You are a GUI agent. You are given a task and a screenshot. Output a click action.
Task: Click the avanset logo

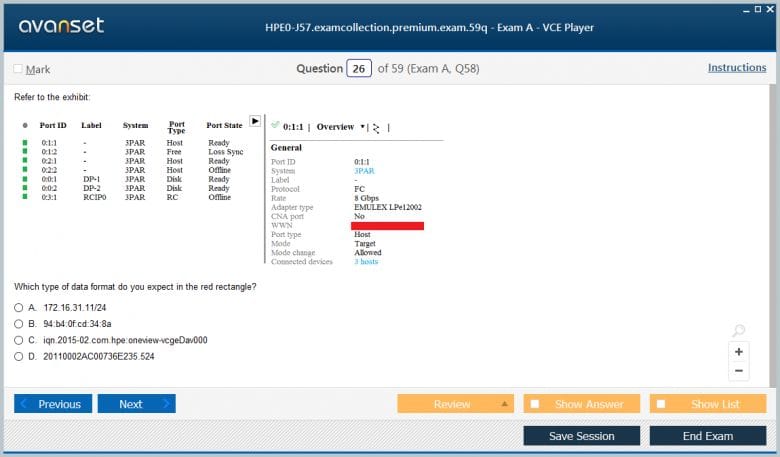point(61,25)
